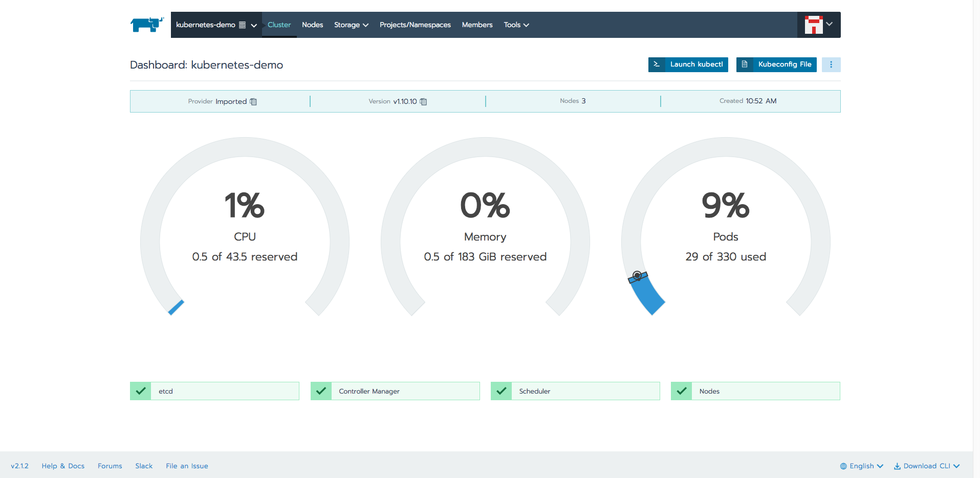The width and height of the screenshot is (980, 478).
Task: Click the blue Pods gauge fill
Action: coord(648,295)
